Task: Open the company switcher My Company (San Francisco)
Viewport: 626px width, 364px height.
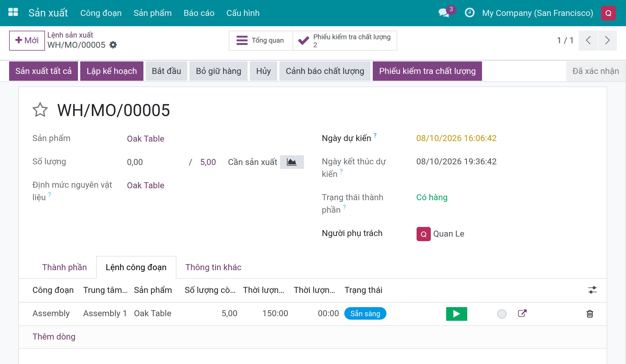Action: tap(538, 13)
